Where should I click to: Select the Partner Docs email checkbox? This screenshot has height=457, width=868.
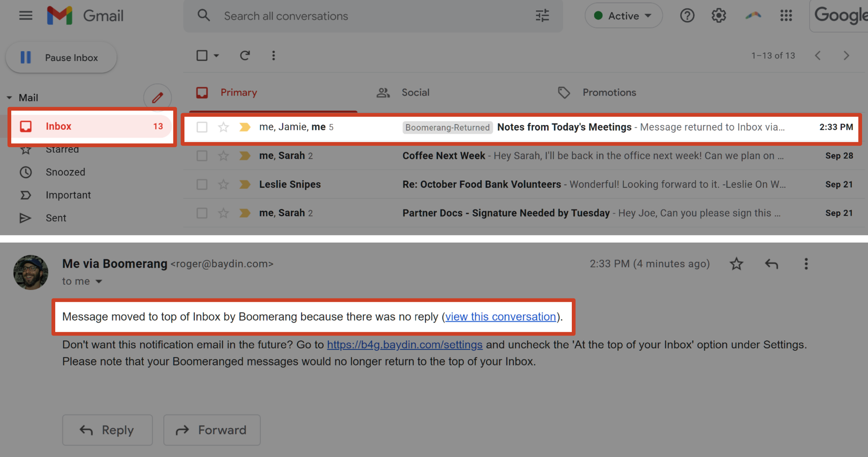[202, 213]
